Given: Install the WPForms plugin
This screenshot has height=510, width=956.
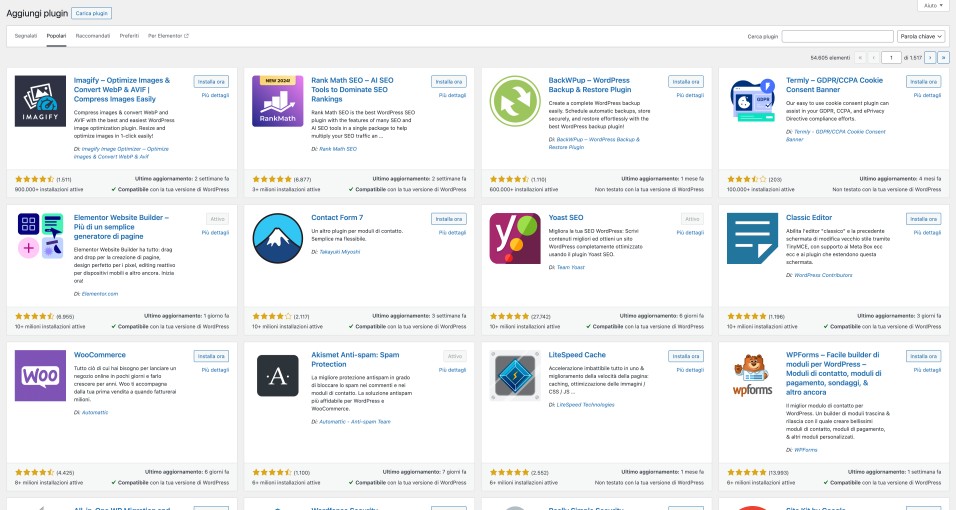Looking at the screenshot, I should point(923,355).
